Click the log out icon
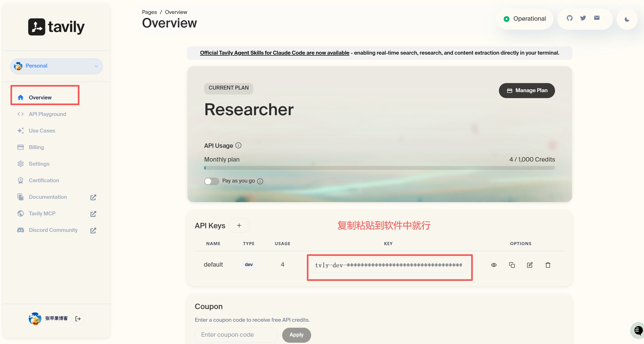This screenshot has width=644, height=344. click(78, 319)
